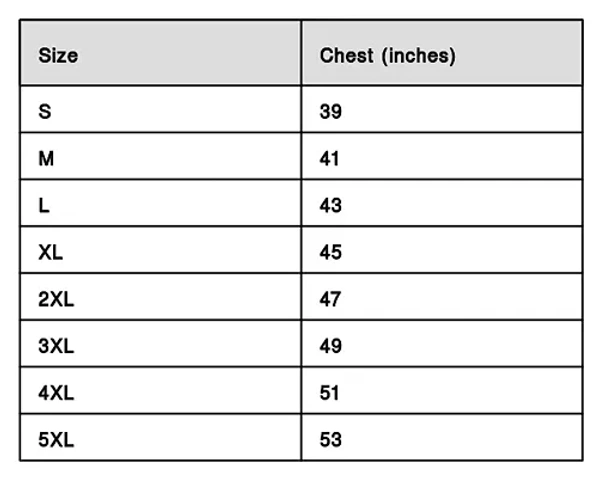The width and height of the screenshot is (600, 478).
Task: Click the divider between Size and Chest headers
Action: pos(301,54)
